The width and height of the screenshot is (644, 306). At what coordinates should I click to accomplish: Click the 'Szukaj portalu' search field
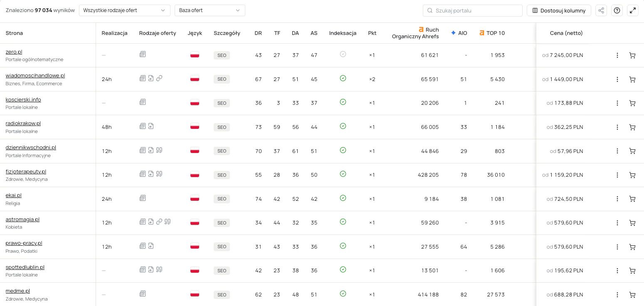tap(473, 10)
